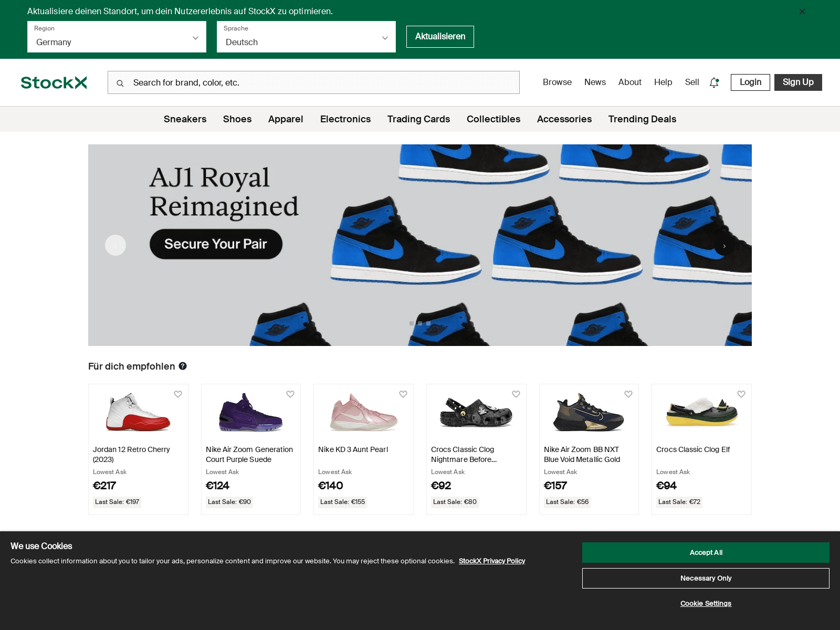This screenshot has height=630, width=840.
Task: Click Accept All cookies
Action: 706,553
